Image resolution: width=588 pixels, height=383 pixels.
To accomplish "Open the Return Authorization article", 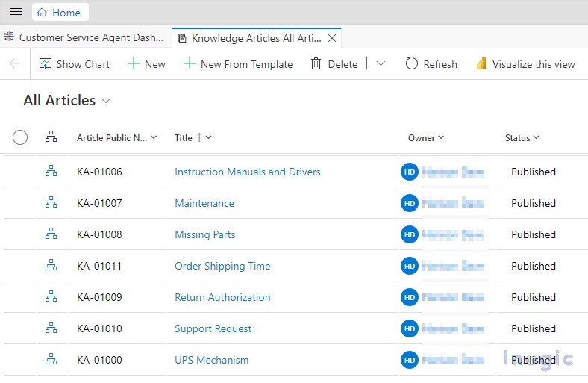I will [222, 297].
